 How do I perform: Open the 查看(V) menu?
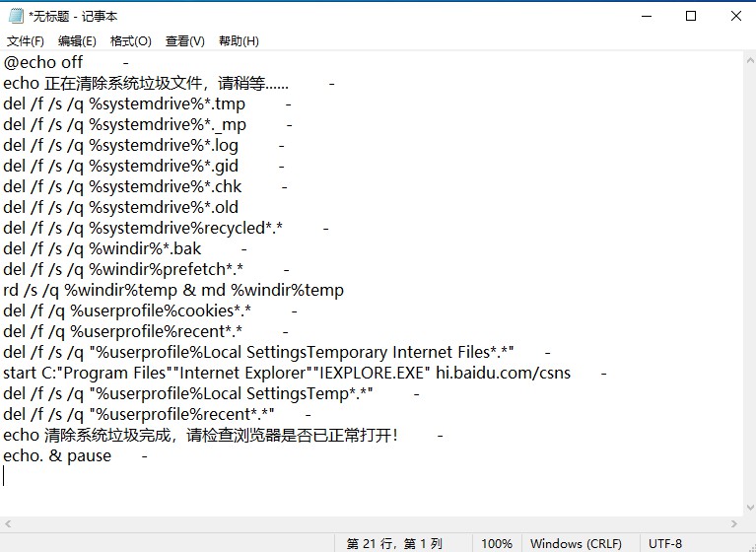[184, 40]
